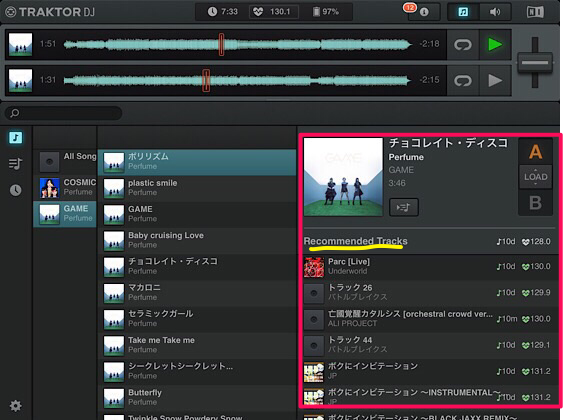The width and height of the screenshot is (563, 420).
Task: Select ボクにインビテーション INSTRUMENTAL track
Action: coord(429,396)
